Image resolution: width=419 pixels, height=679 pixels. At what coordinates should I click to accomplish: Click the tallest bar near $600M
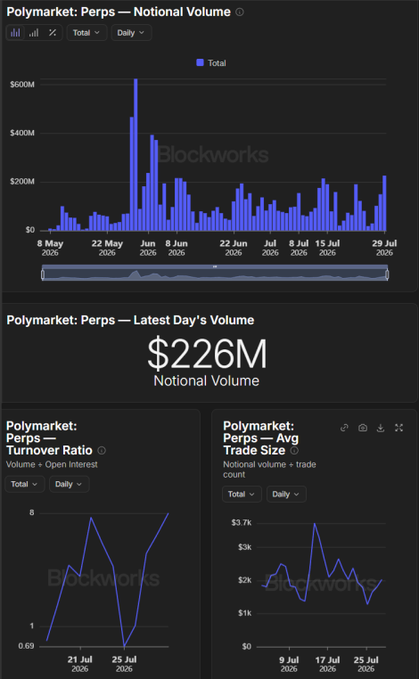point(136,155)
